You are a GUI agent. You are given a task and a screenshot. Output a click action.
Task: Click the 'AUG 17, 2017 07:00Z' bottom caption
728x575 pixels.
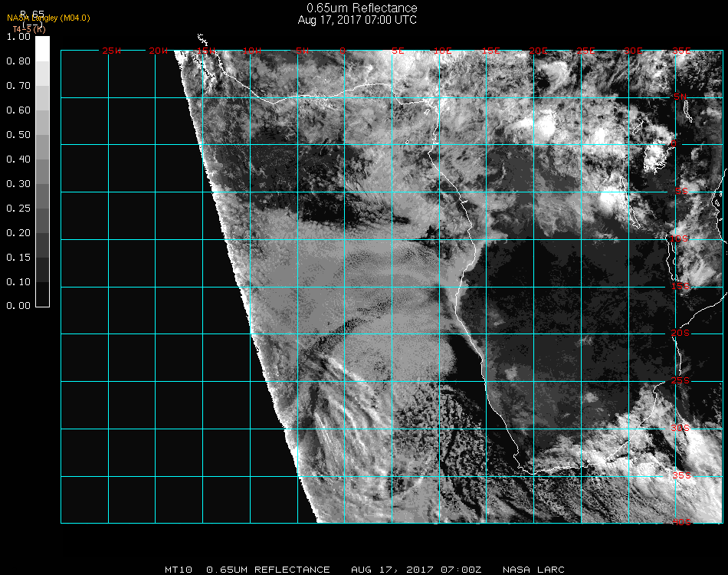(416, 570)
